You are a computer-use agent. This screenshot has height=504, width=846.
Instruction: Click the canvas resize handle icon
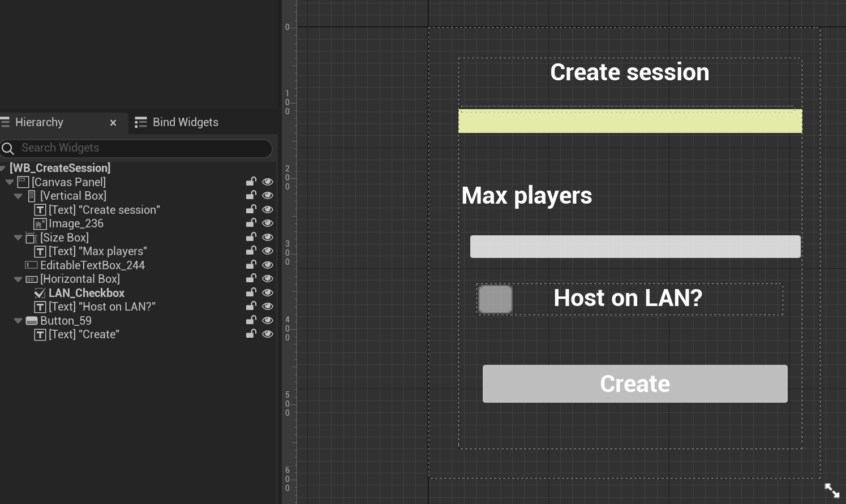pos(832,490)
